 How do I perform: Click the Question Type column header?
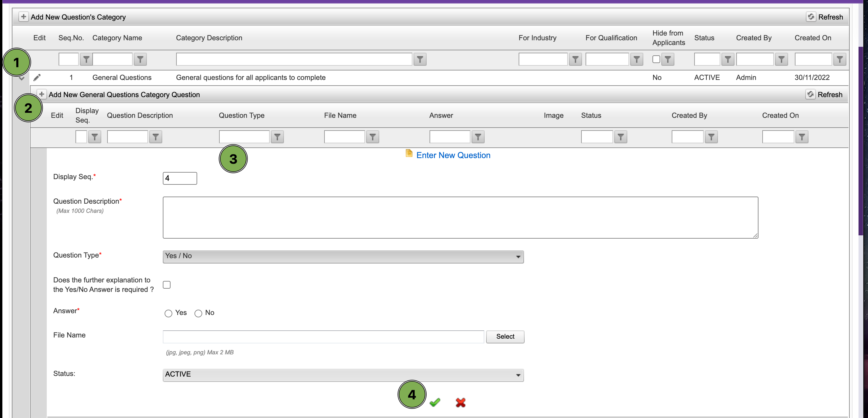pos(242,115)
